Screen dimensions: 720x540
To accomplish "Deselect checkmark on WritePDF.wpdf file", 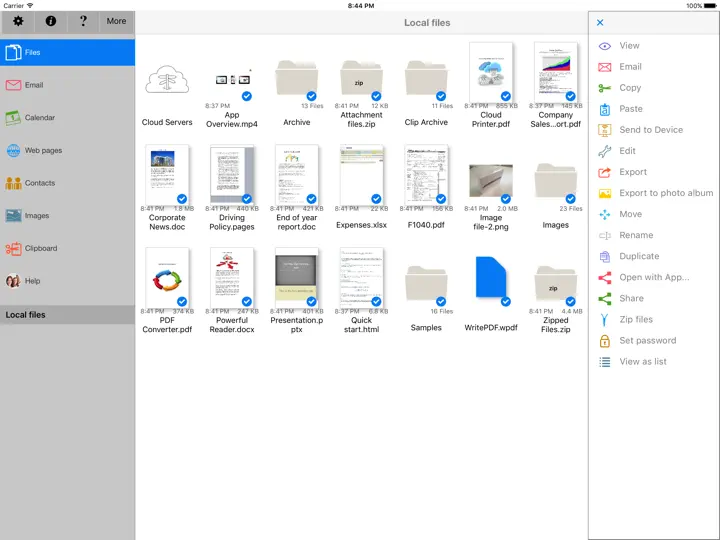I will (506, 301).
